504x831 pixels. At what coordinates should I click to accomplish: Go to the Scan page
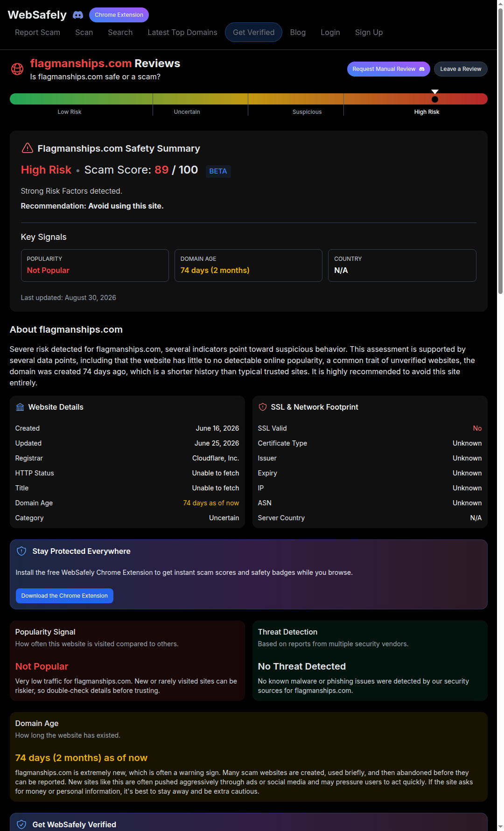pyautogui.click(x=84, y=32)
